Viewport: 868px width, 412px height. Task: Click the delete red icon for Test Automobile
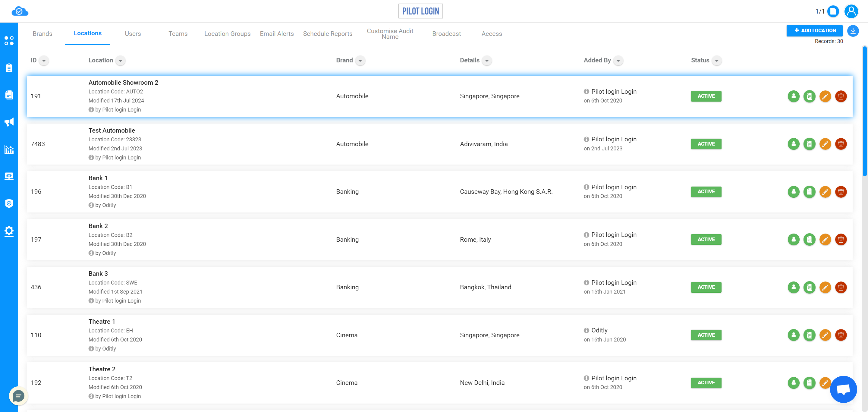[840, 143]
